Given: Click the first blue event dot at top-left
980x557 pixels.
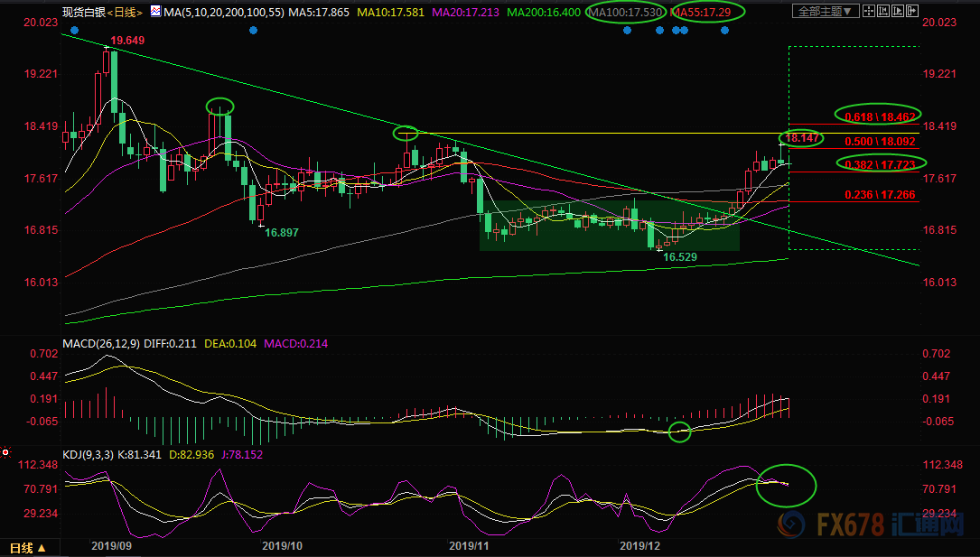Looking at the screenshot, I should coord(74,30).
